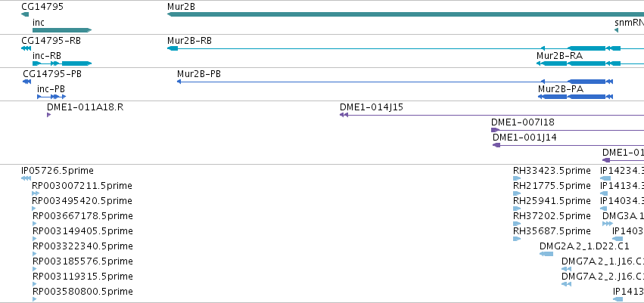Select the DME1-011A18.R feature label

[x=85, y=107]
